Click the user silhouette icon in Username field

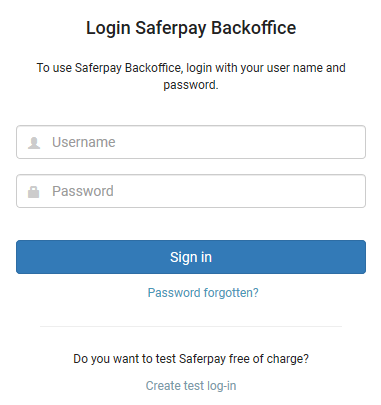click(34, 143)
